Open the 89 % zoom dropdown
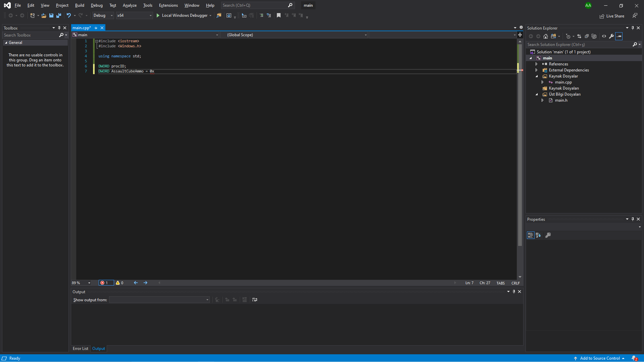The width and height of the screenshot is (644, 362). 81,283
